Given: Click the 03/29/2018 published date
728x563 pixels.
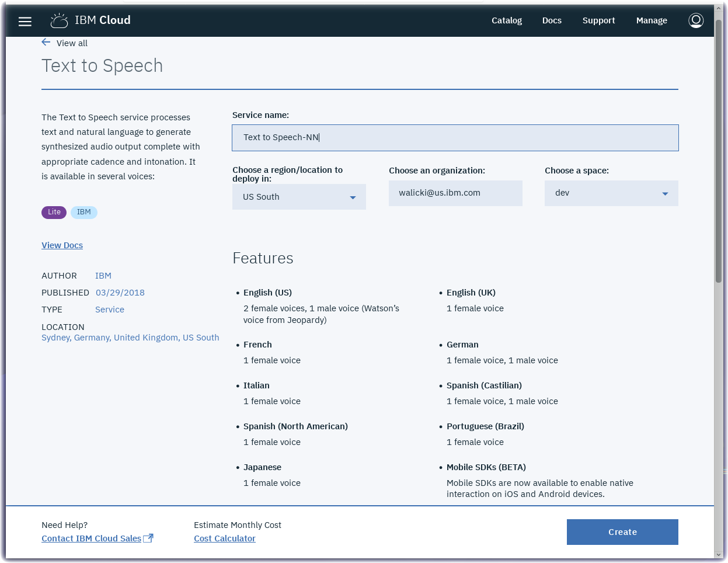Looking at the screenshot, I should [x=120, y=293].
